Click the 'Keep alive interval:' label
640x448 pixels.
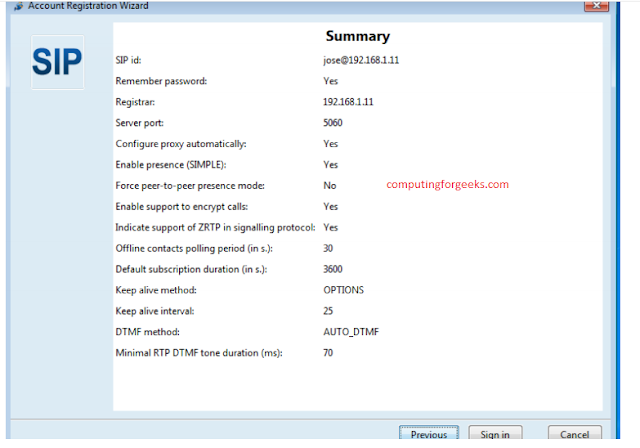pos(155,311)
